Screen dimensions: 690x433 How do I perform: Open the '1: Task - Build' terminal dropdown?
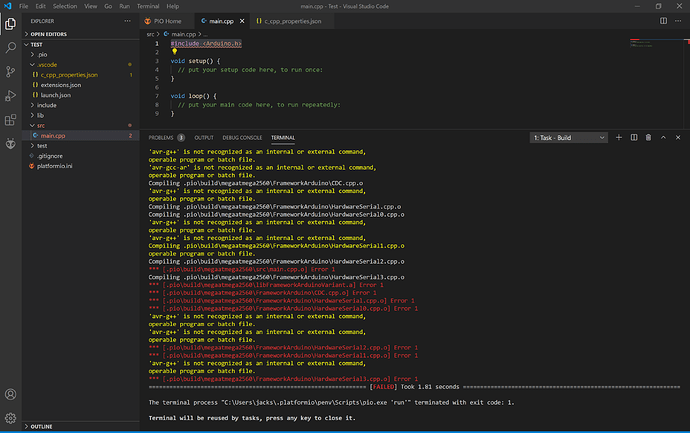tap(569, 138)
